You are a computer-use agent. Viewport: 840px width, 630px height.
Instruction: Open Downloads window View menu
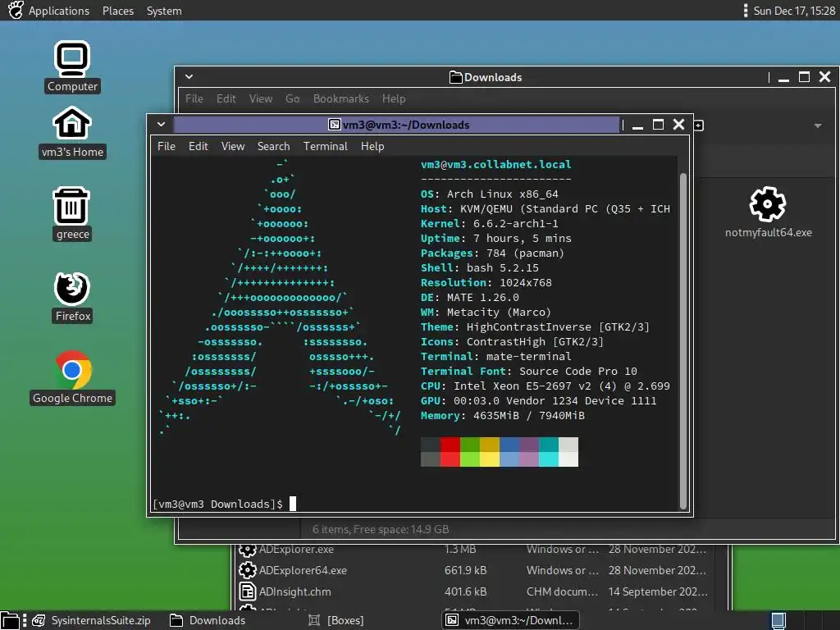click(260, 98)
